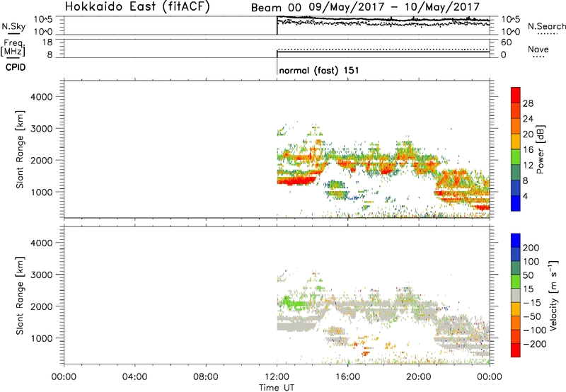Click the '04:00' time tick label
Viewport: 566px width, 392px height.
(x=135, y=377)
